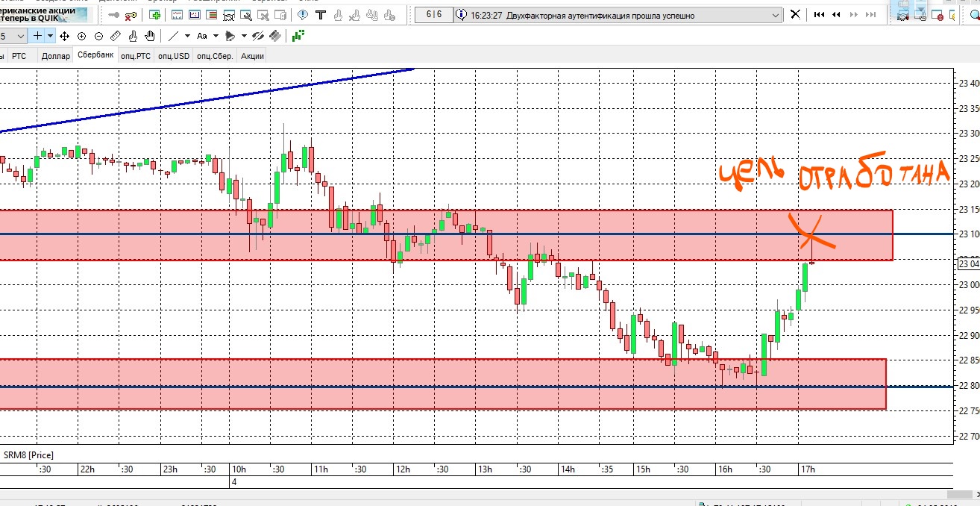This screenshot has width=980, height=506.
Task: Click the green bars chart-type icon
Action: 298,35
